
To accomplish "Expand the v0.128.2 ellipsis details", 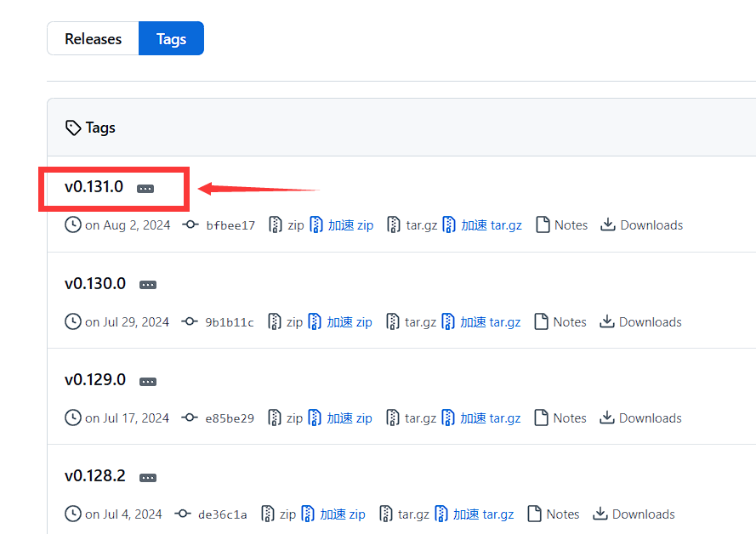I will (x=147, y=478).
